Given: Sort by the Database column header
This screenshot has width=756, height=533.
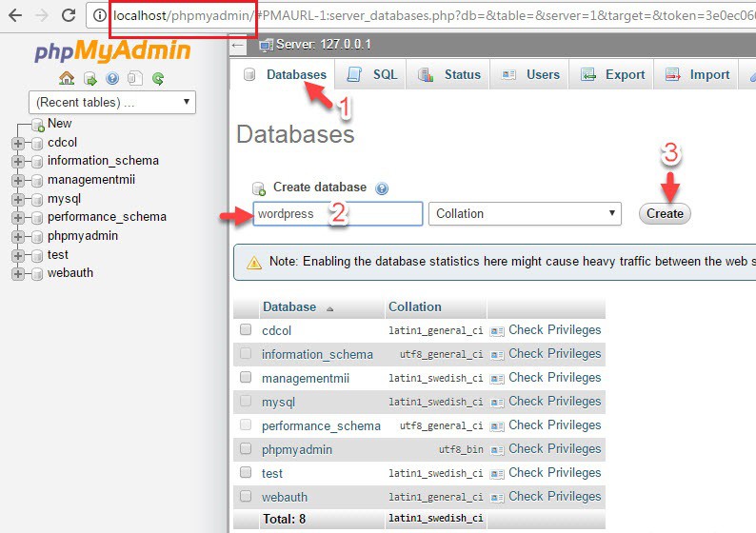Looking at the screenshot, I should 289,307.
